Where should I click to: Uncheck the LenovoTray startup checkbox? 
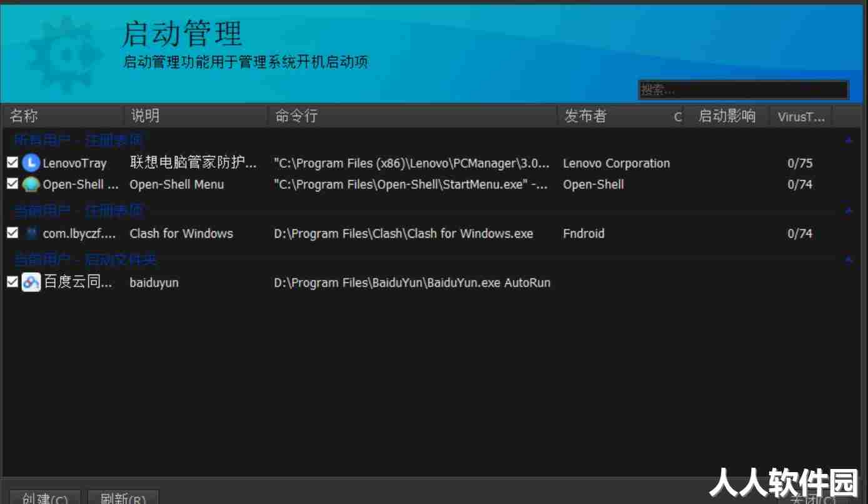(x=13, y=163)
